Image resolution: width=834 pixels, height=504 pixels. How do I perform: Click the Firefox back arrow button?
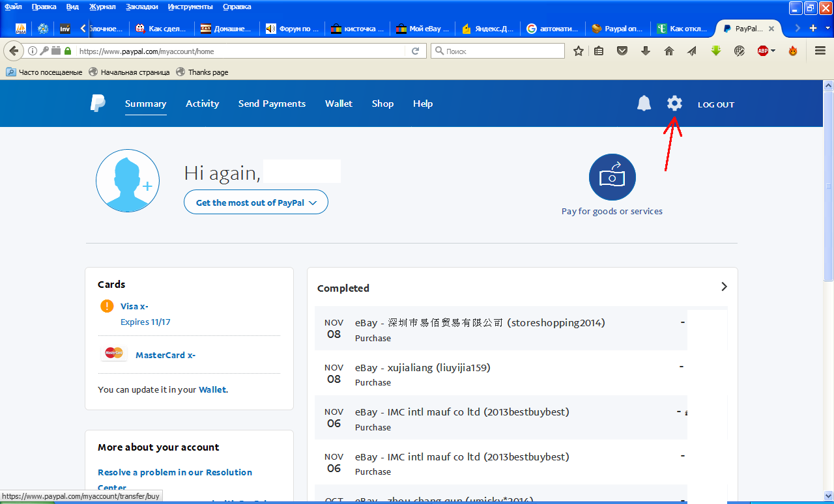14,51
